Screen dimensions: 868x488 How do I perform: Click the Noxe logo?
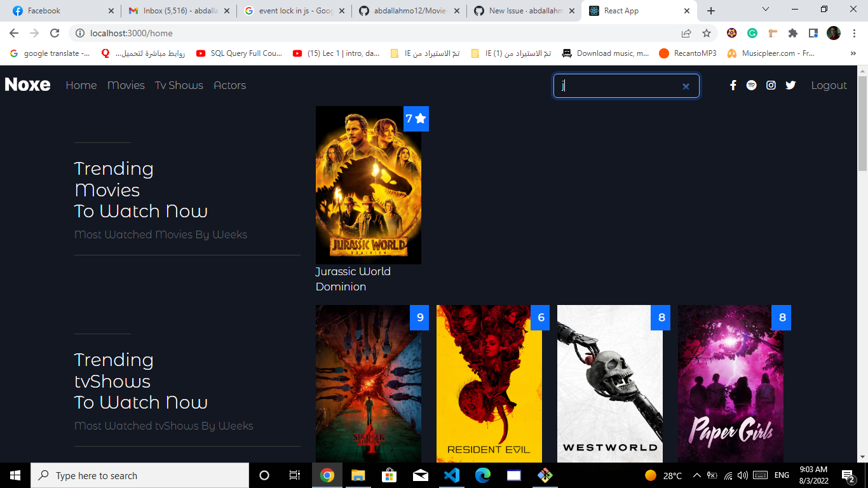pyautogui.click(x=27, y=84)
